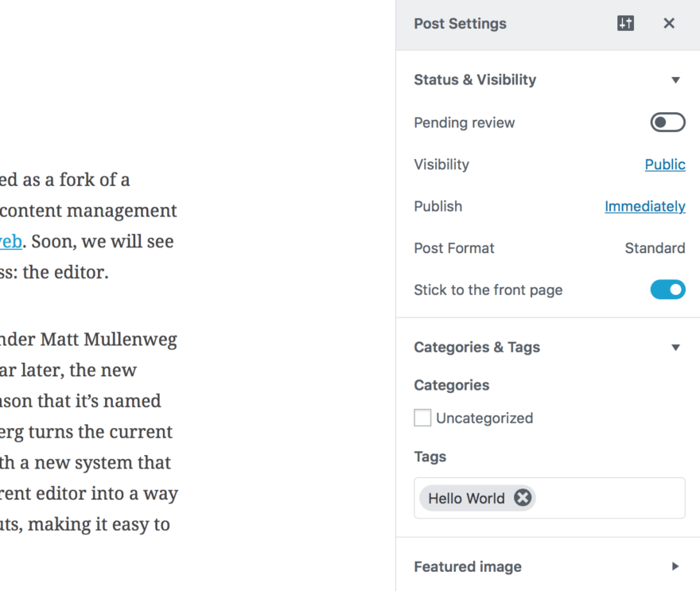The image size is (700, 591).
Task: Click the Featured image section title
Action: pyautogui.click(x=468, y=566)
